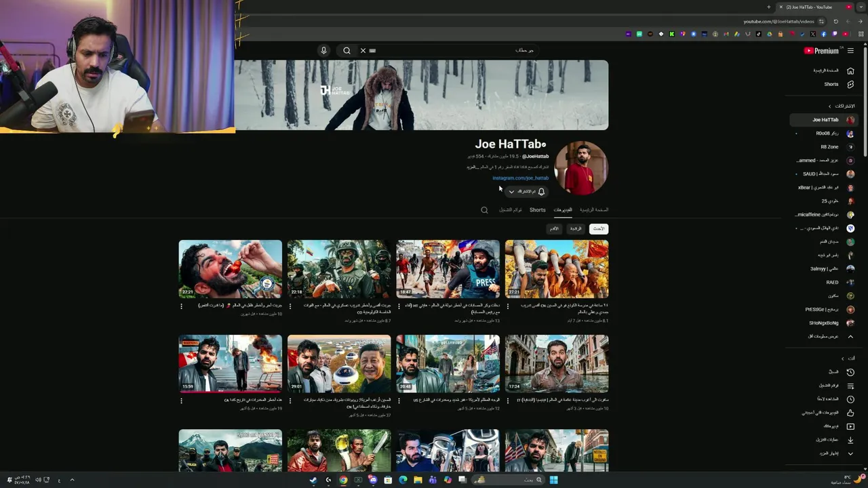The image size is (868, 488).
Task: Collapse the subscriptions list with chevron-up
Action: click(850, 336)
